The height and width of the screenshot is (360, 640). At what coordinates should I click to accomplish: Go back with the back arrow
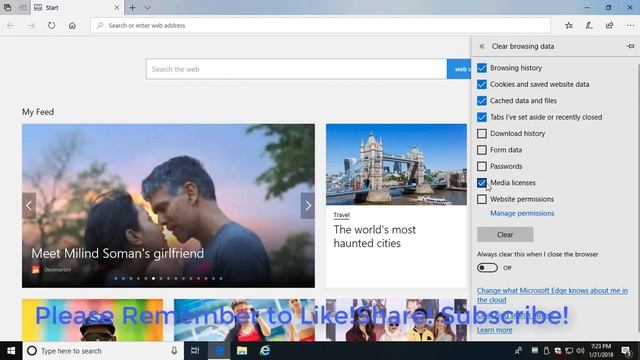point(11,25)
